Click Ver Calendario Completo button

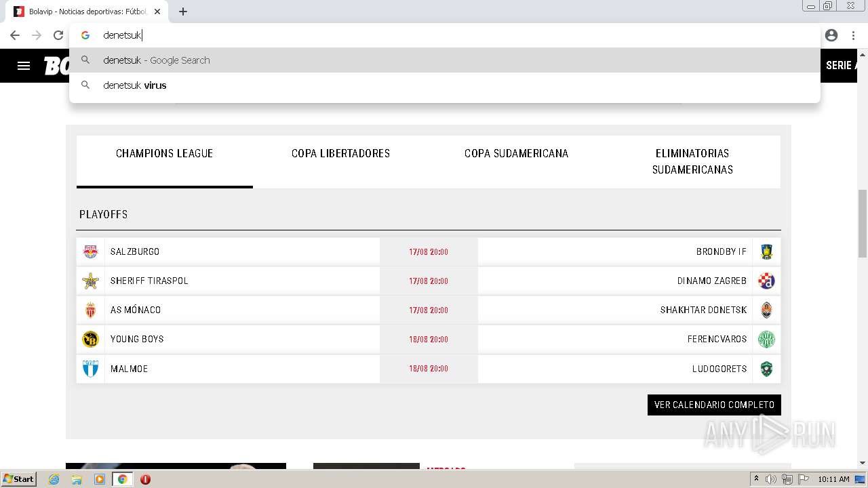click(x=714, y=405)
